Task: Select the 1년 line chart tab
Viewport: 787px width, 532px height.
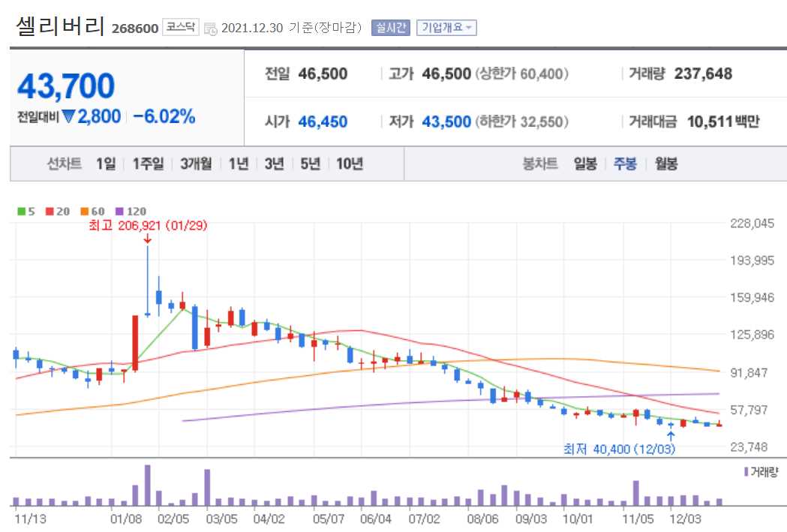Action: click(x=239, y=164)
